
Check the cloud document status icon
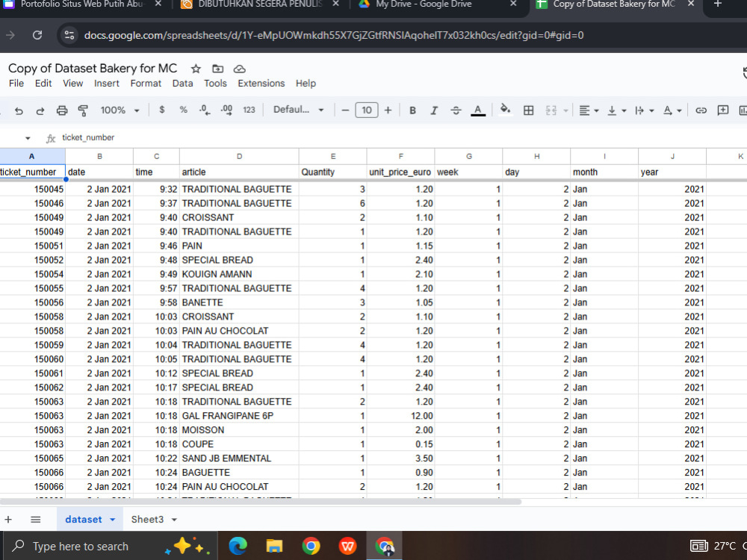pyautogui.click(x=239, y=69)
